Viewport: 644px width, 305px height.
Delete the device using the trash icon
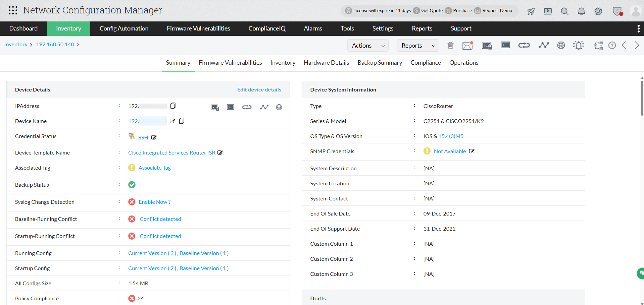coord(450,45)
